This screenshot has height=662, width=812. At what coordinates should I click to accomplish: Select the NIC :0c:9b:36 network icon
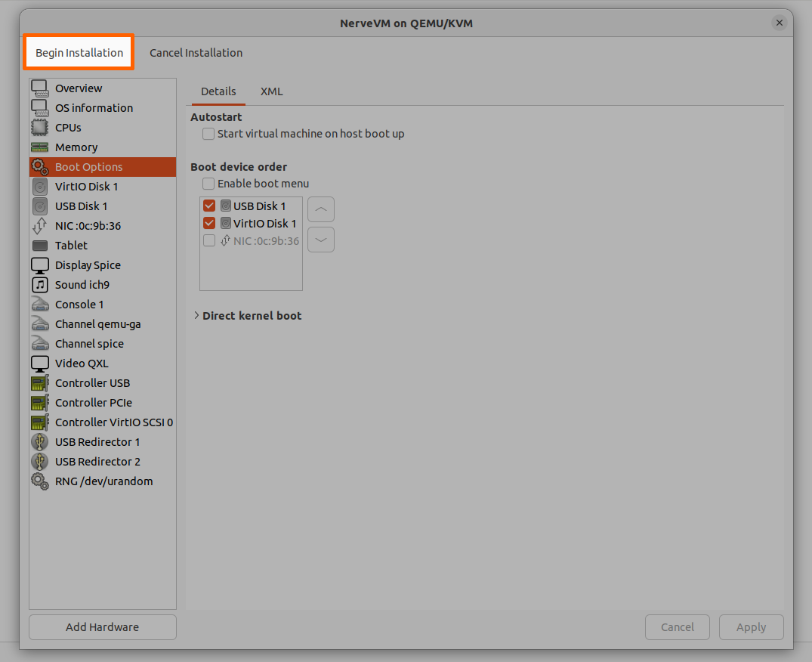click(40, 226)
